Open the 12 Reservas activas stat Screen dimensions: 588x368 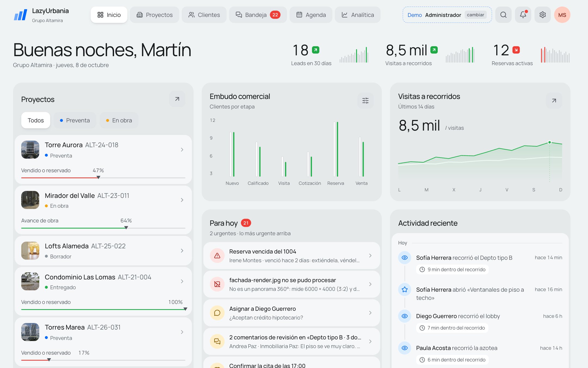coord(531,55)
